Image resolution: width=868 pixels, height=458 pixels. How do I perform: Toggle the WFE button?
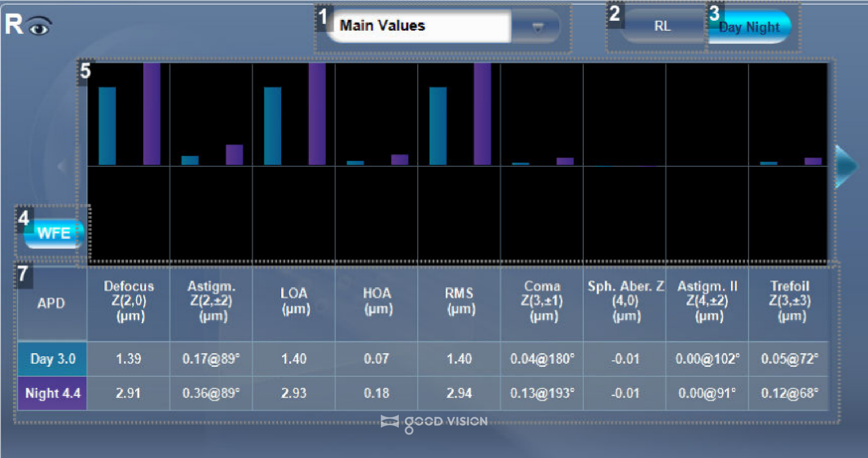tap(54, 234)
